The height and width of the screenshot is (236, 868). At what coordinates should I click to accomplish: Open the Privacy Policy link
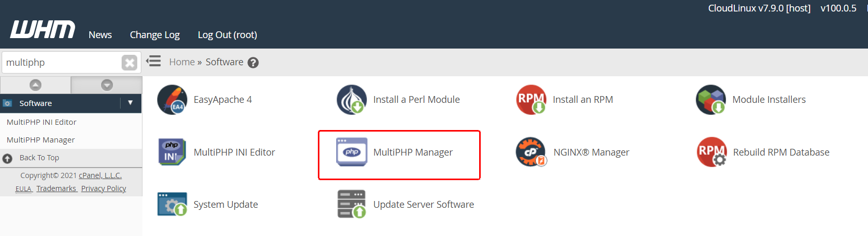[x=103, y=188]
